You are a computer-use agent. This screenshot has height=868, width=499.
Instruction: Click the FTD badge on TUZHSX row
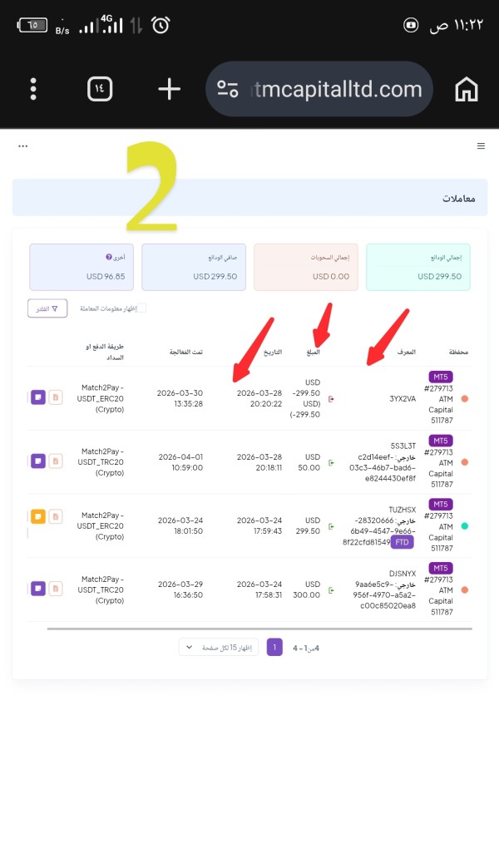(x=403, y=542)
